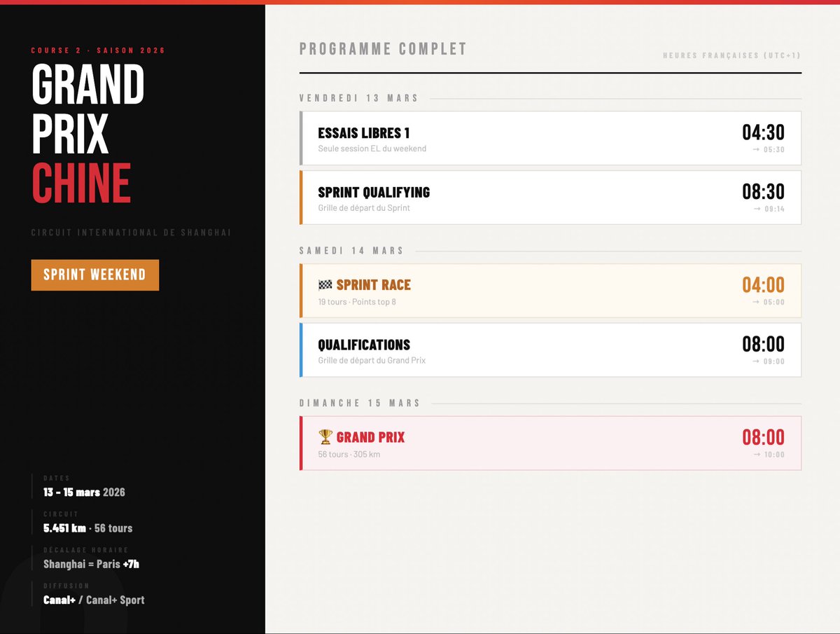Click the 04:30 start time of Essais Libres 1
The height and width of the screenshot is (634, 840).
pos(763,132)
